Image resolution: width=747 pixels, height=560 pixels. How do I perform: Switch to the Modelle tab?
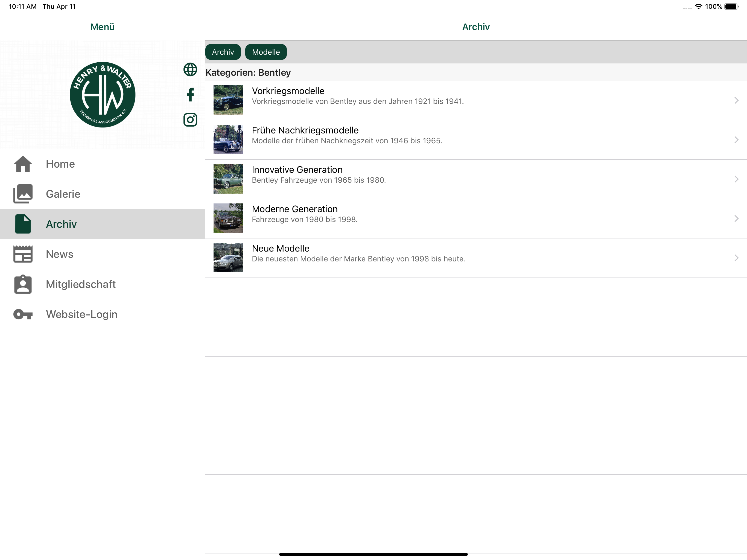tap(266, 52)
